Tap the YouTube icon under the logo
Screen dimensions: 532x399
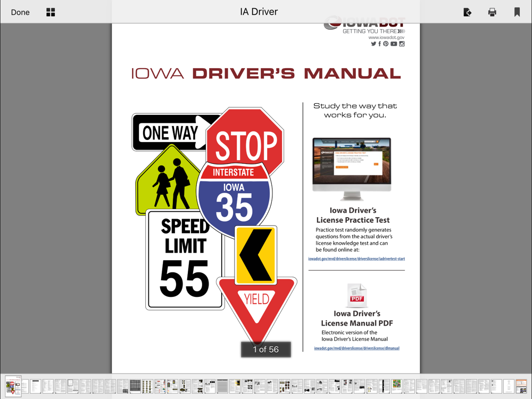click(x=394, y=44)
